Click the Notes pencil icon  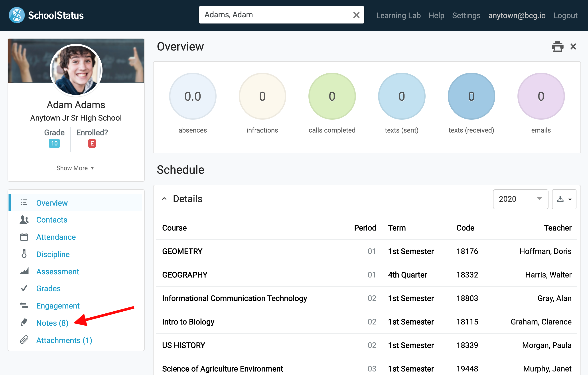point(24,322)
